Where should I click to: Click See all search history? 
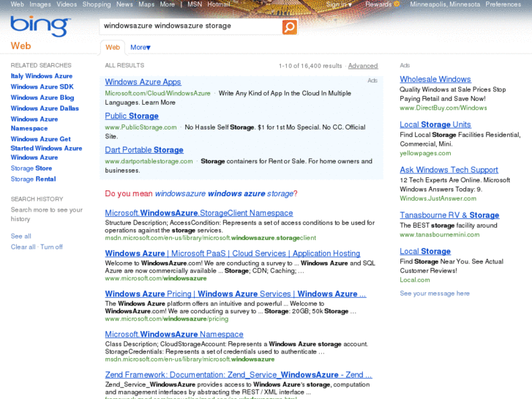click(x=20, y=236)
